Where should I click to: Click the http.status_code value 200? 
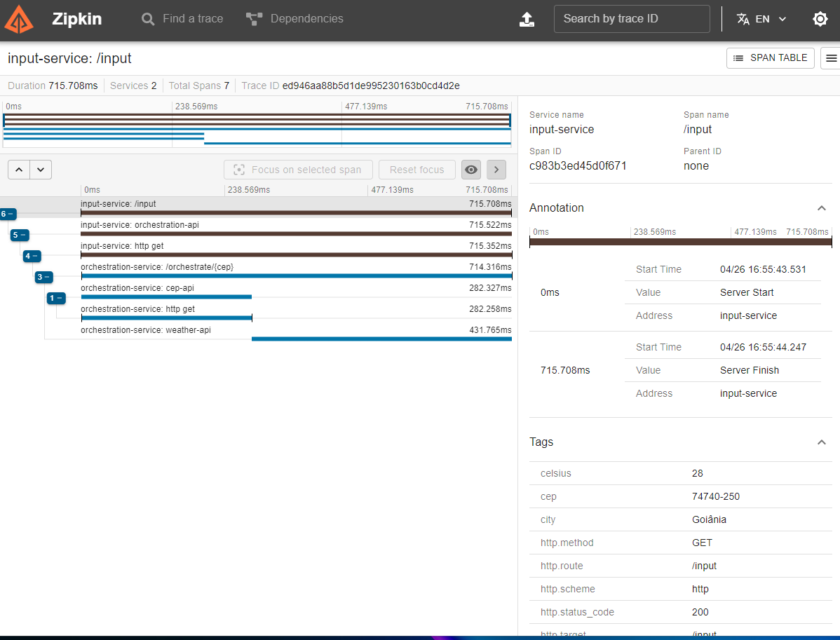tap(700, 612)
